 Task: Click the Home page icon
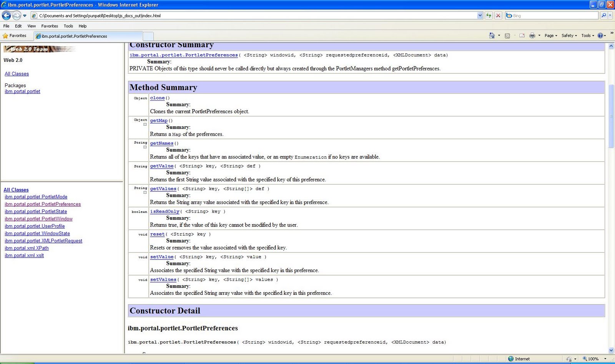[492, 35]
